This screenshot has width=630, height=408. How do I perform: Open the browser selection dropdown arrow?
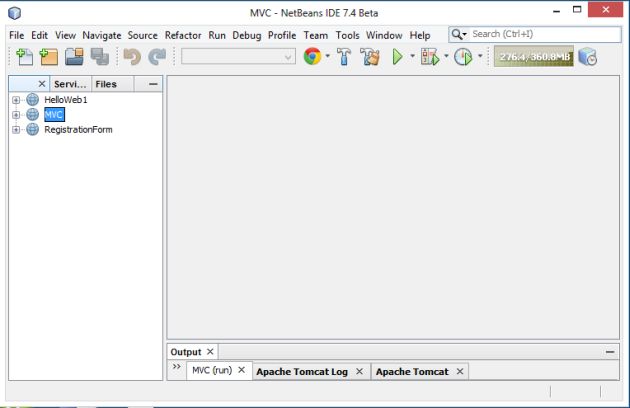click(x=328, y=56)
